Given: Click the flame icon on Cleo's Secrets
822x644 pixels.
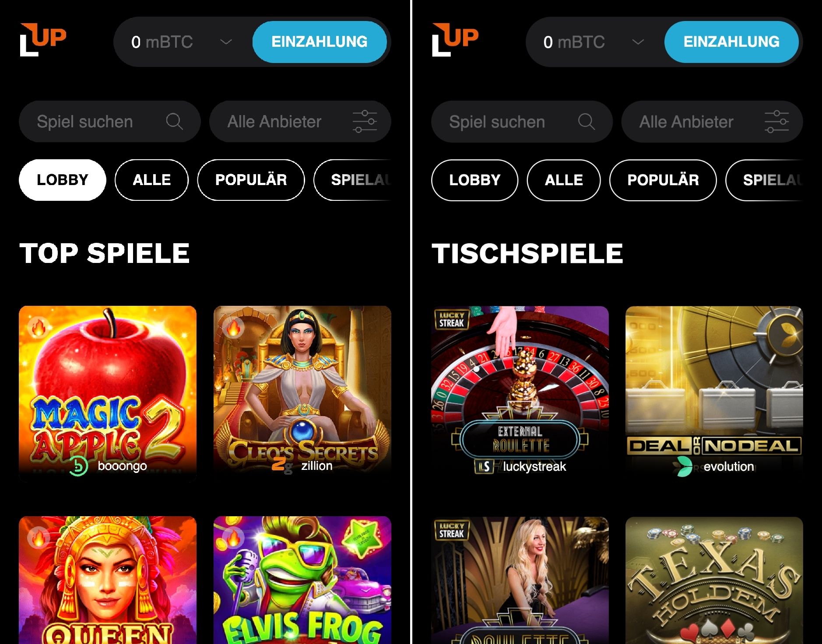Looking at the screenshot, I should coord(233,327).
